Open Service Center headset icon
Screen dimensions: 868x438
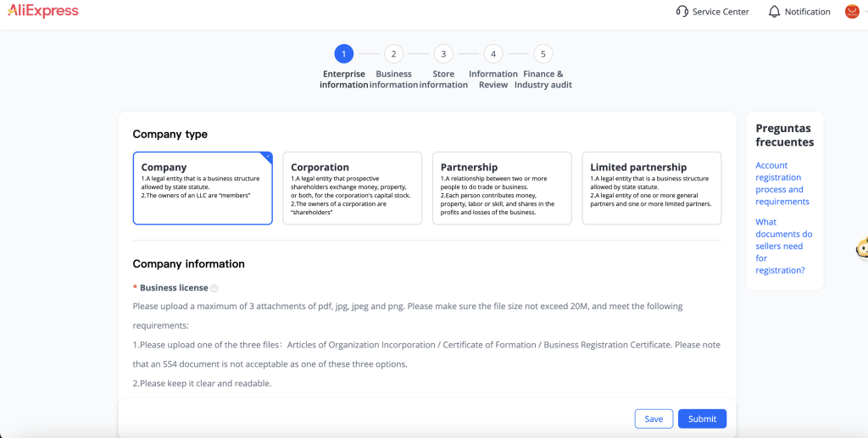pos(682,12)
